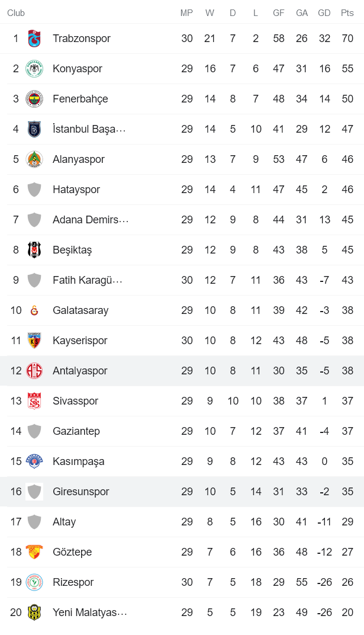Open Galatasaray via its club crest
The image size is (364, 635).
(35, 310)
